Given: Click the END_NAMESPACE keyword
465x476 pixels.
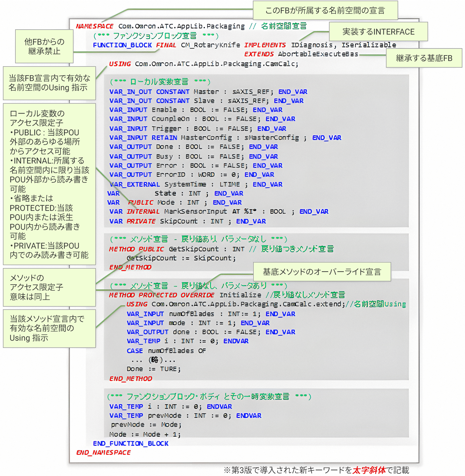Looking at the screenshot, I should [103, 452].
